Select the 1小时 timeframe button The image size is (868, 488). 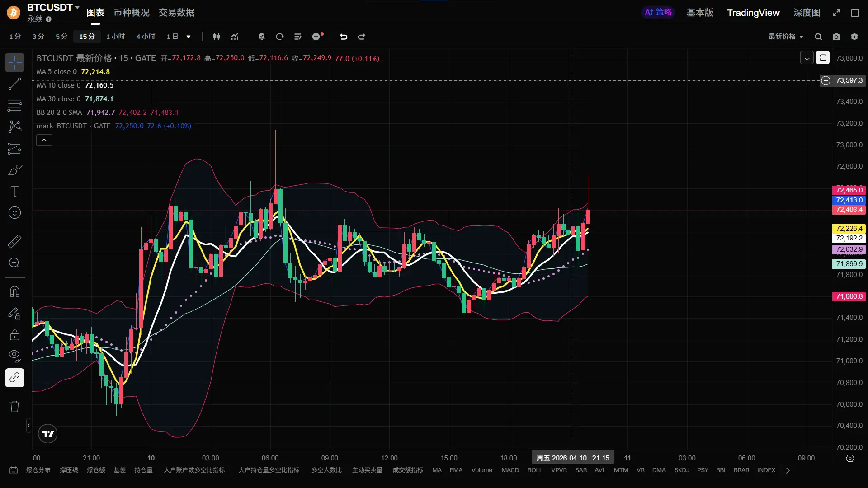(115, 37)
